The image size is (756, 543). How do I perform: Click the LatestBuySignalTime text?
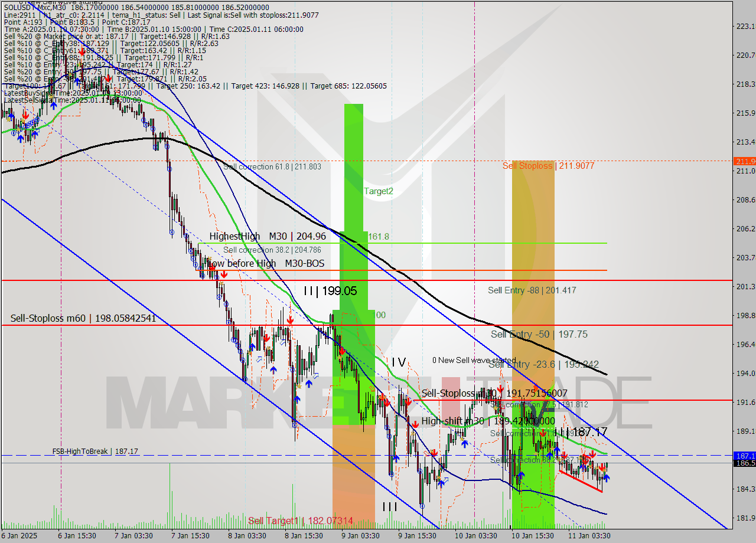click(73, 93)
